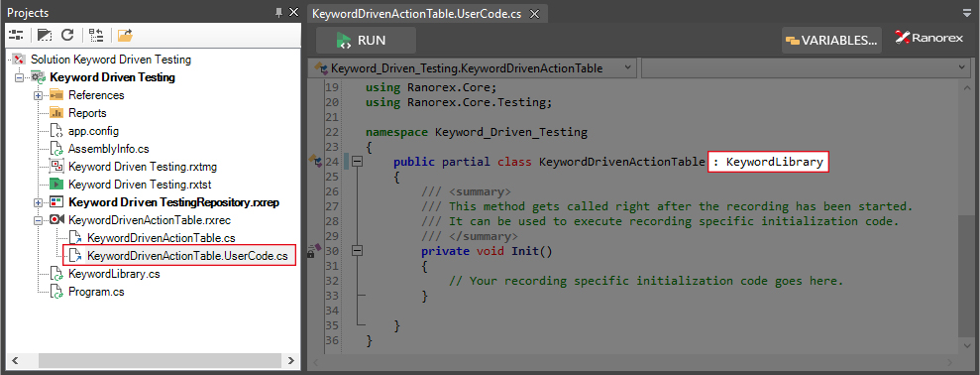Click the Show All Files toolbar icon
The width and height of the screenshot is (980, 375).
pyautogui.click(x=45, y=35)
